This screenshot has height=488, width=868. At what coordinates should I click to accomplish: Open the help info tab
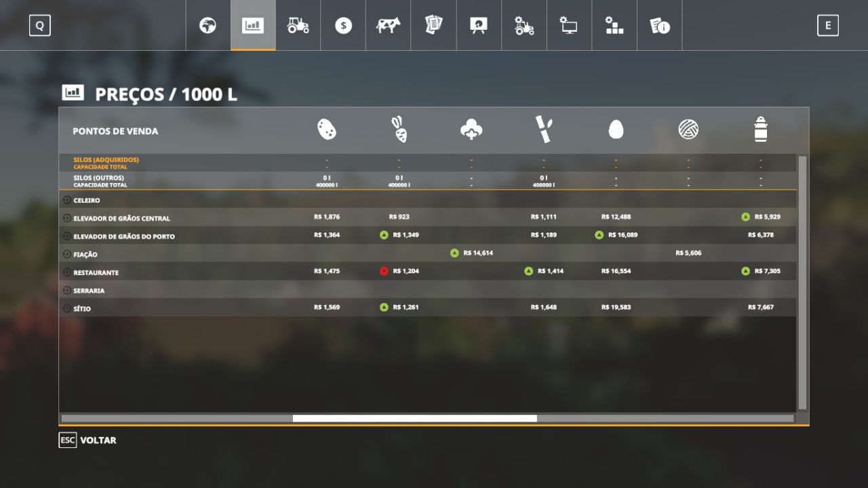pos(660,26)
